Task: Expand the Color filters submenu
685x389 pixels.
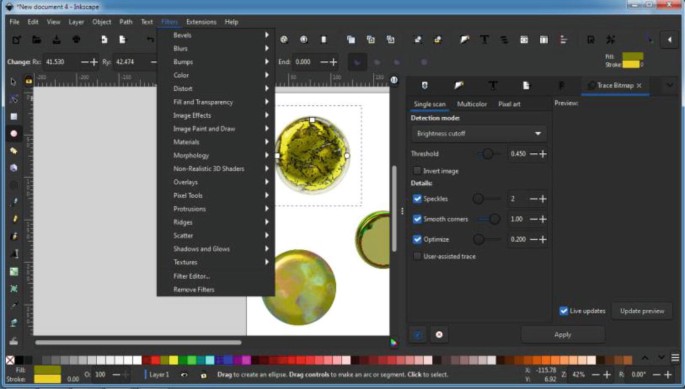Action: (x=216, y=75)
